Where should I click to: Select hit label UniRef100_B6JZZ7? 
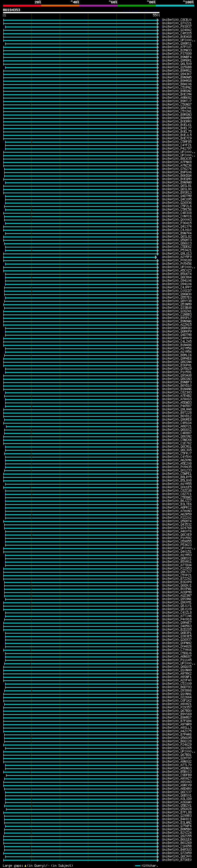[177, 501]
